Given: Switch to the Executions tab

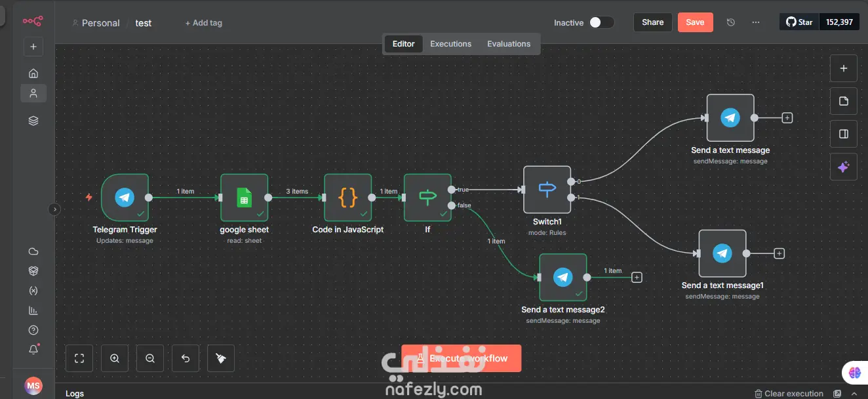Looking at the screenshot, I should [450, 44].
